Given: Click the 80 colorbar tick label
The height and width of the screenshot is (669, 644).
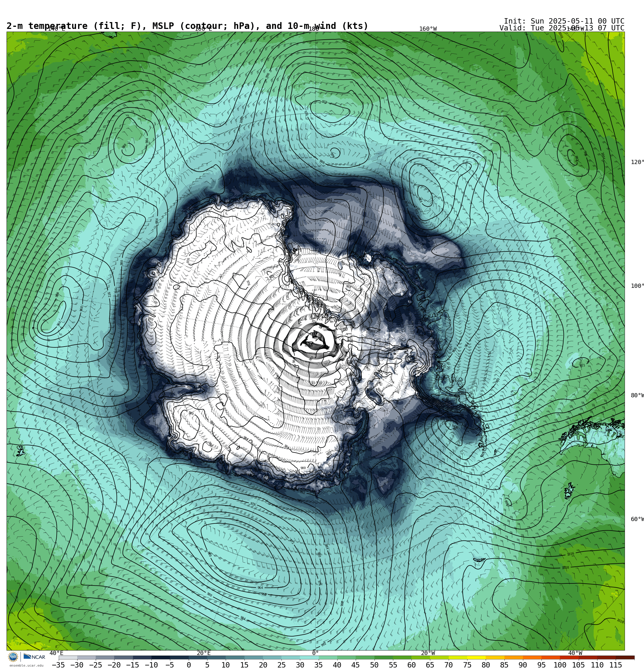Looking at the screenshot, I should point(486,665).
